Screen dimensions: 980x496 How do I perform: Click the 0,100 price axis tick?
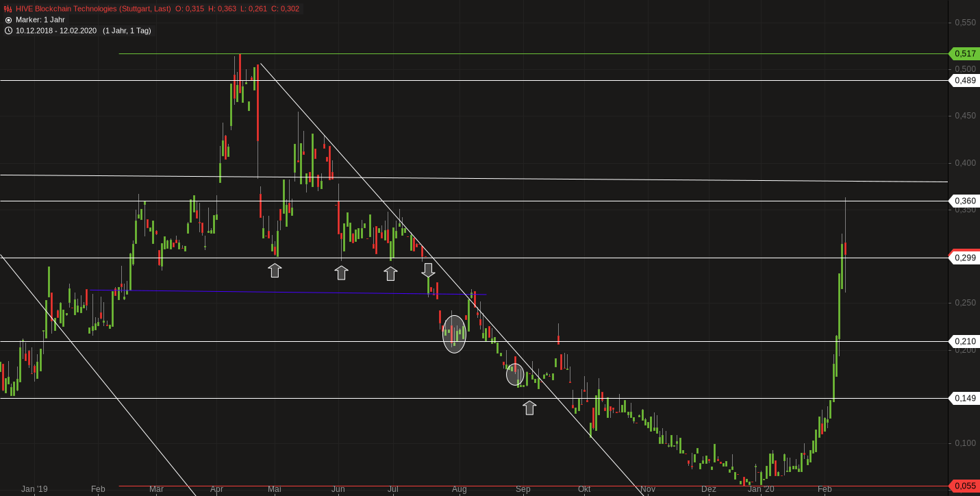(966, 443)
